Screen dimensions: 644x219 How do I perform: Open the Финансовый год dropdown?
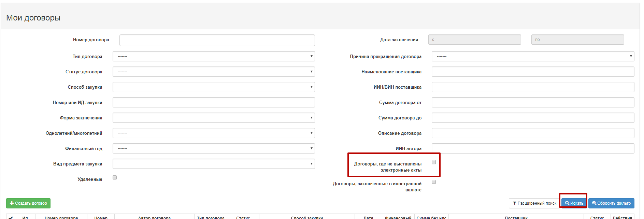(214, 148)
